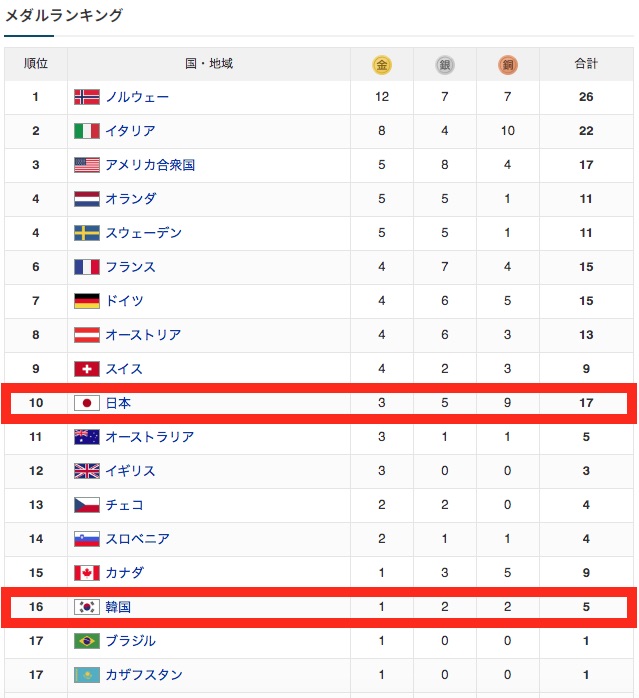The height and width of the screenshot is (698, 639).
Task: Click the bronze medal icon in header
Action: click(x=508, y=65)
